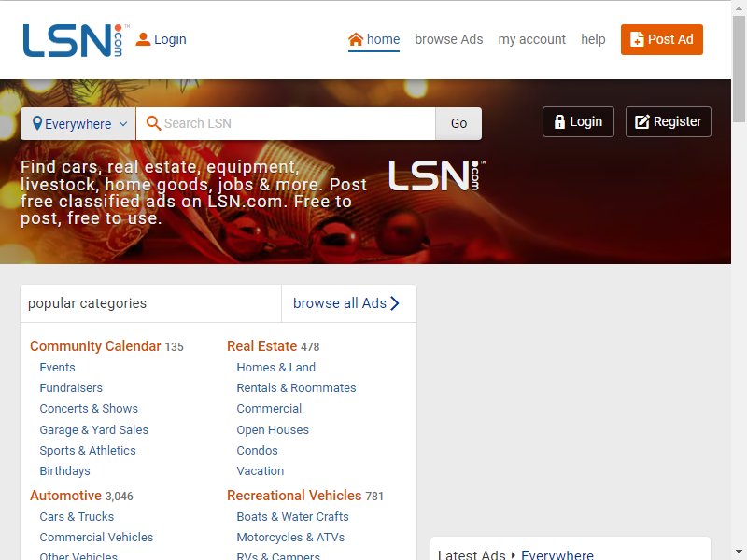Open the Vacation subcategory
The image size is (747, 560).
point(261,471)
